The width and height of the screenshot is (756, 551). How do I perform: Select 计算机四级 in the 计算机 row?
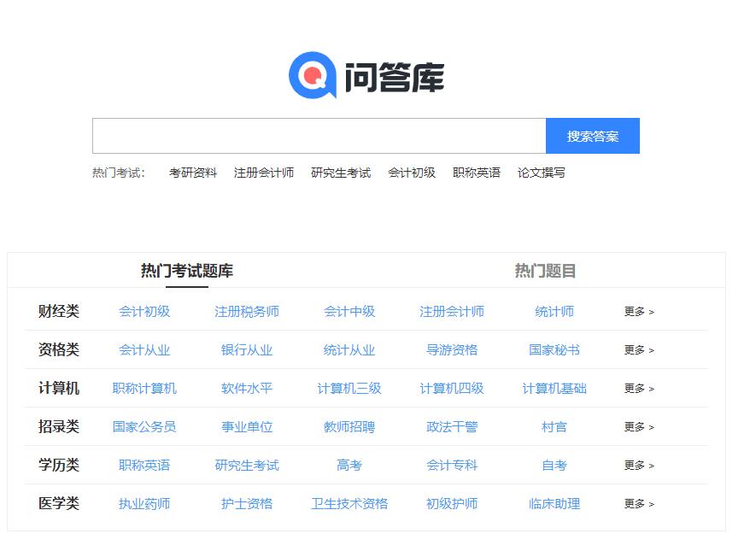coord(453,389)
